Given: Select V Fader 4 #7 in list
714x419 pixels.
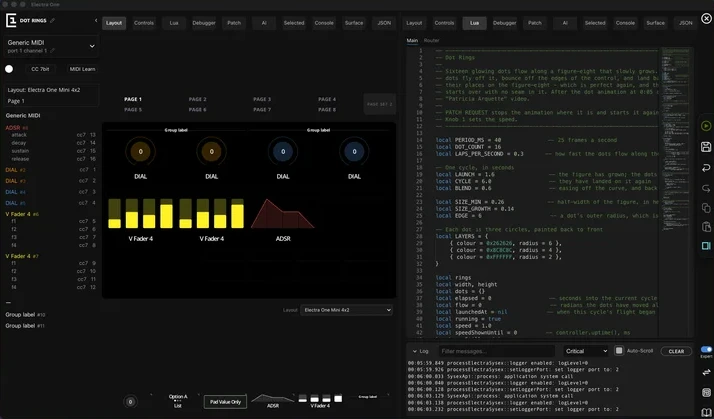Looking at the screenshot, I should point(22,256).
